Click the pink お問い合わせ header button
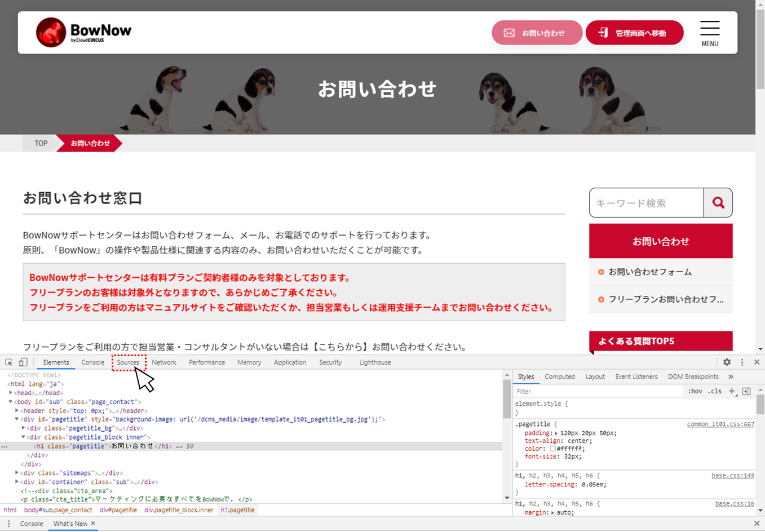 (537, 33)
